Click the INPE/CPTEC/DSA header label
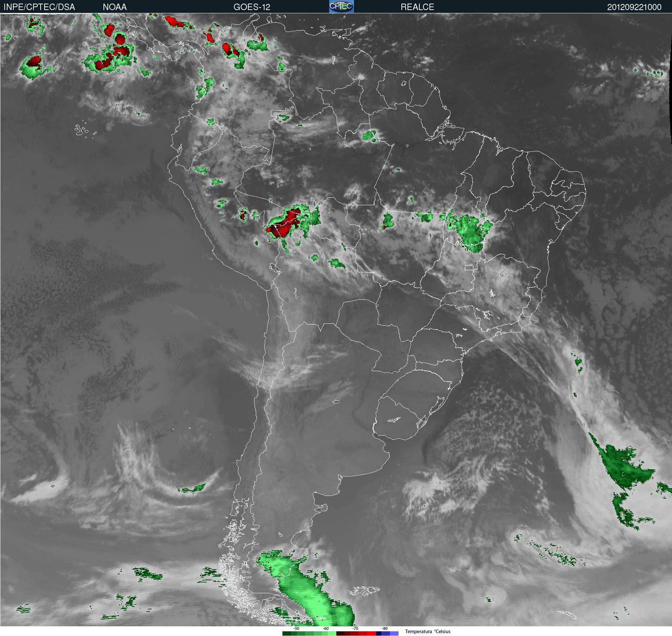672x636 pixels. pos(40,7)
